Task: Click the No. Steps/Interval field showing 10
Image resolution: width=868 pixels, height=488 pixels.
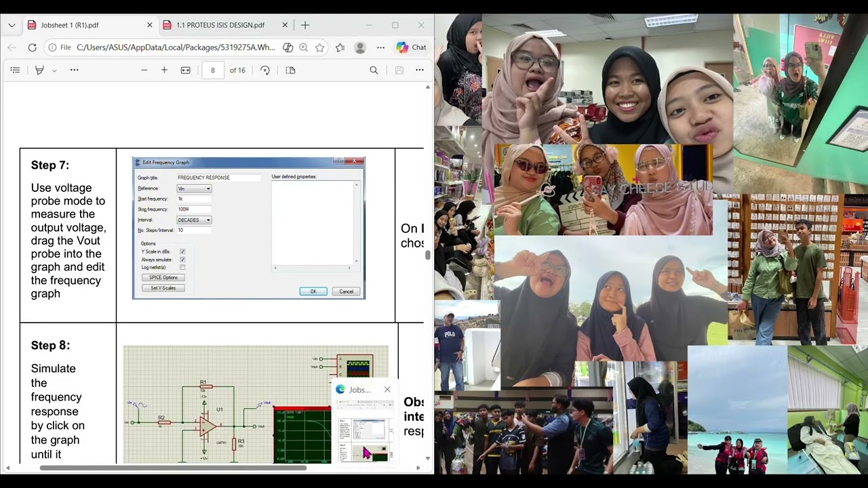Action: click(194, 230)
